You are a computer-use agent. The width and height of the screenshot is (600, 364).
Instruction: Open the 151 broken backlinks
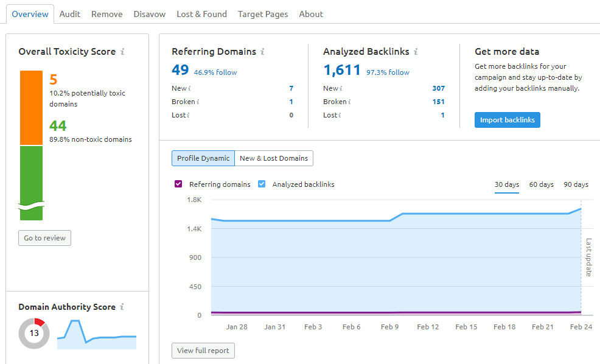tap(439, 102)
